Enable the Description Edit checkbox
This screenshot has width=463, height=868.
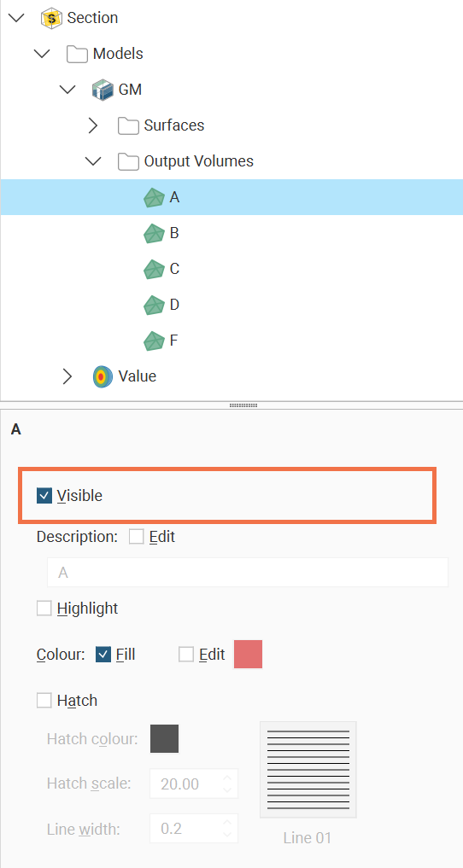click(x=136, y=536)
